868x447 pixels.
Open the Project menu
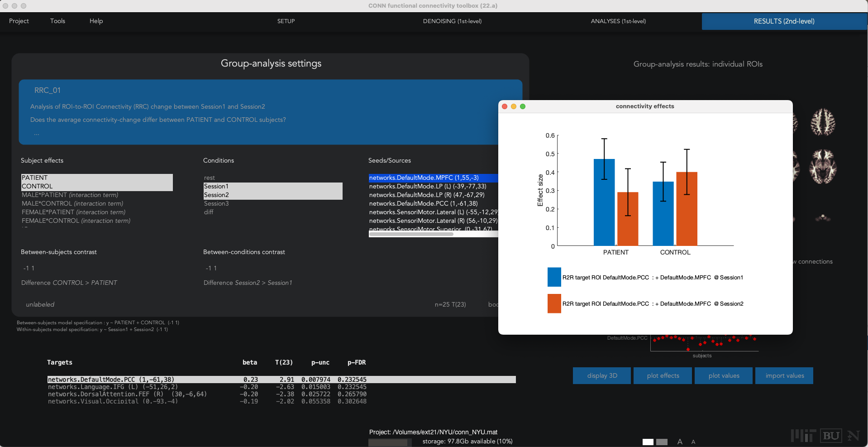[x=19, y=21]
